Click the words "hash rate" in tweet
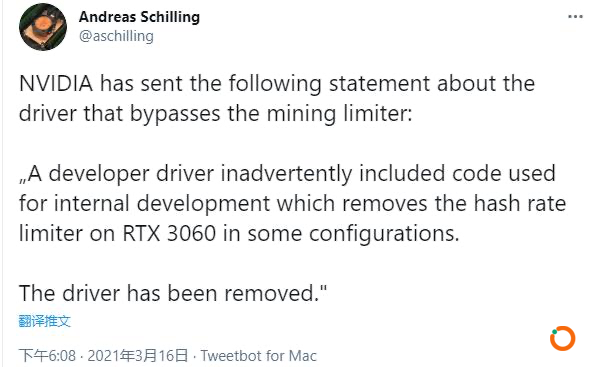 pos(520,203)
